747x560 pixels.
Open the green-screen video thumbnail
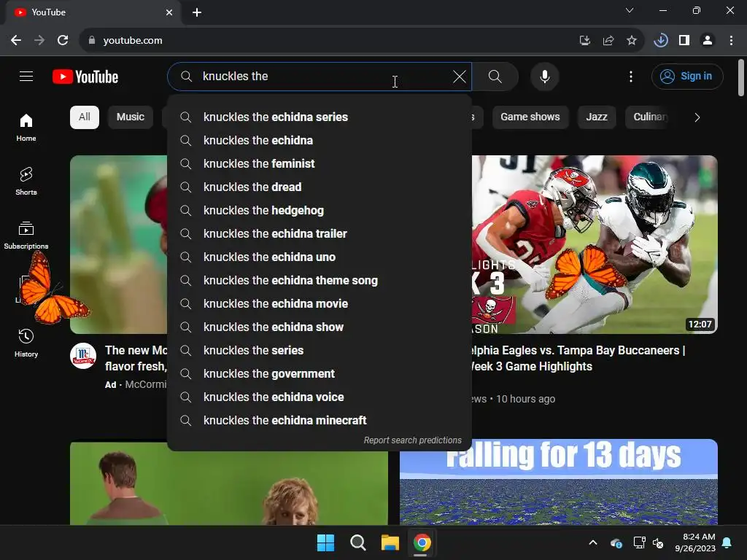228,488
